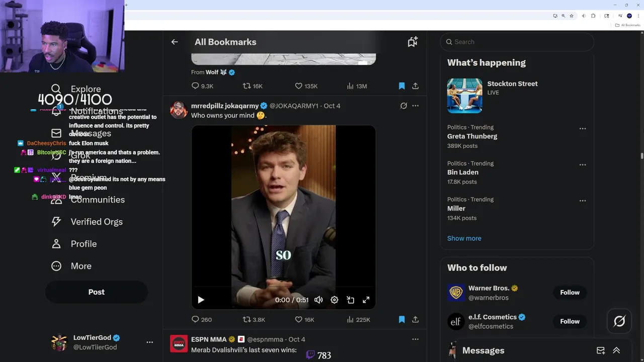Follow Warner Bros.
644x362 pixels.
(x=570, y=292)
